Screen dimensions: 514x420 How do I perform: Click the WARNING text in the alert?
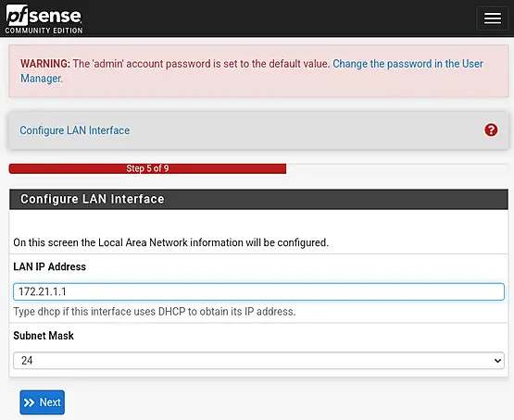click(45, 64)
